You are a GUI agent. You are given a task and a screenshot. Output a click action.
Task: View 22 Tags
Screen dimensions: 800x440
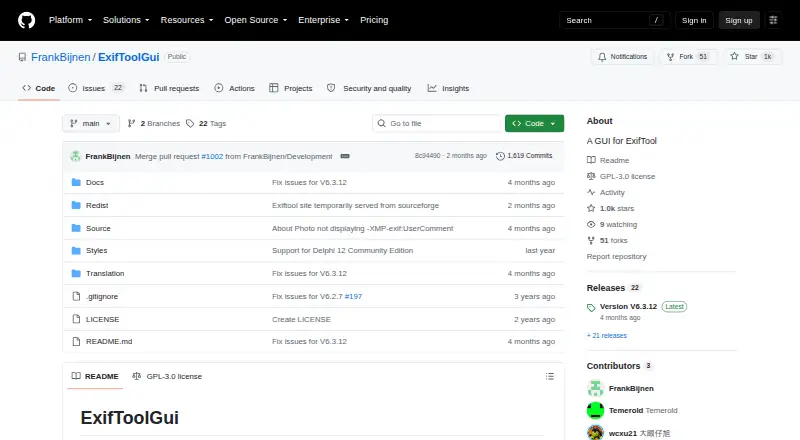206,124
